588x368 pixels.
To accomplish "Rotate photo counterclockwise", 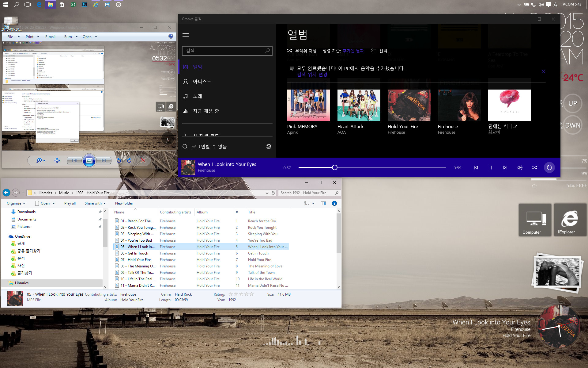I will point(119,160).
